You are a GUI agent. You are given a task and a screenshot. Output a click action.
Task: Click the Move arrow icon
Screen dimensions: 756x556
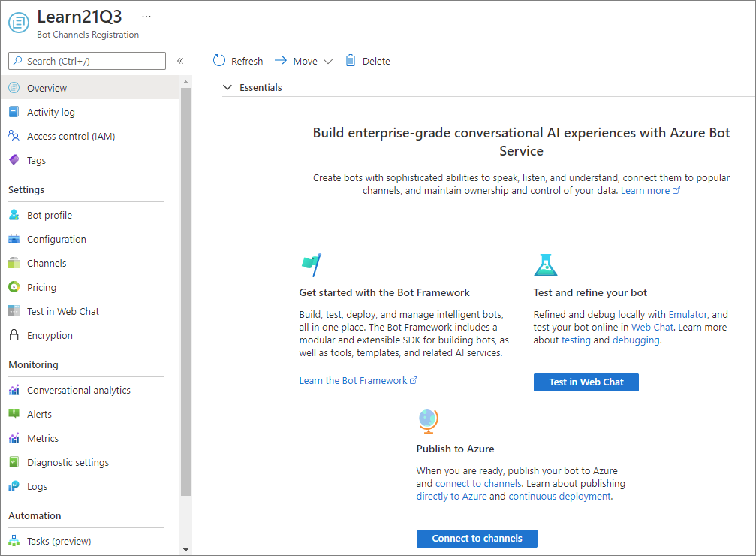click(x=281, y=60)
